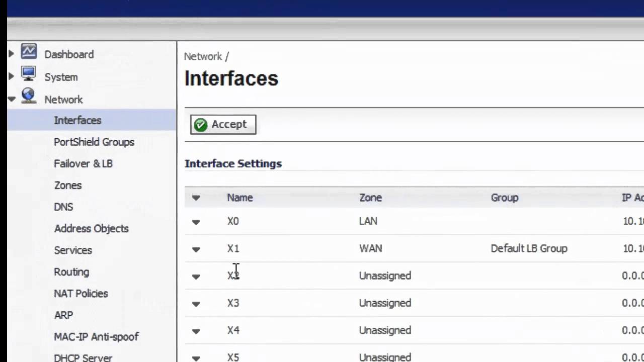The image size is (644, 362).
Task: Click the green Accept checkmark icon
Action: [201, 124]
